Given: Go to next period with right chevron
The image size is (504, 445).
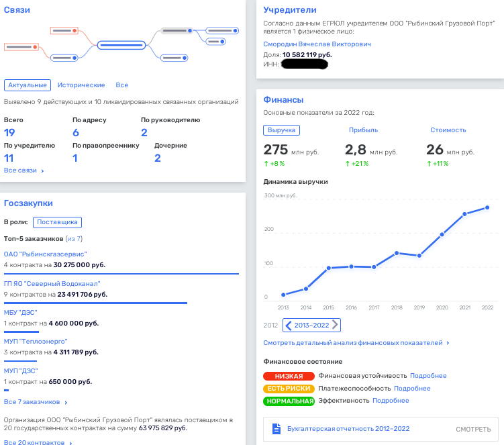Looking at the screenshot, I should (x=335, y=325).
